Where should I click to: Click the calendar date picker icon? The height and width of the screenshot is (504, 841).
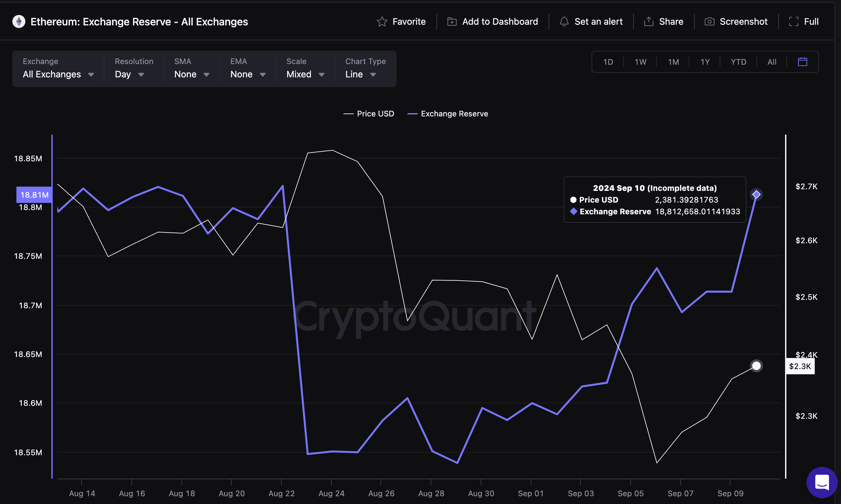click(803, 61)
